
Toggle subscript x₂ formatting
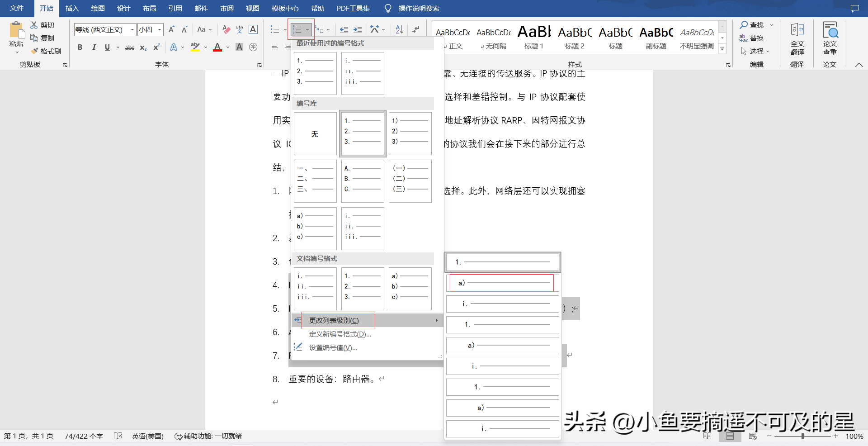143,47
